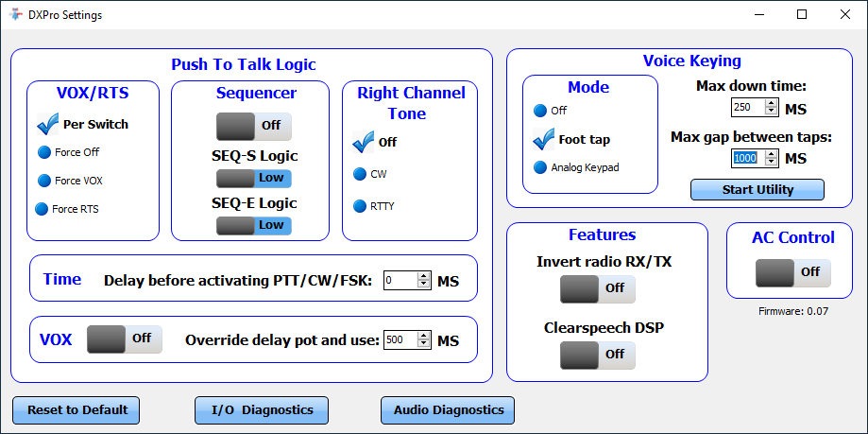
Task: Increase Max gap between taps value
Action: 772,153
